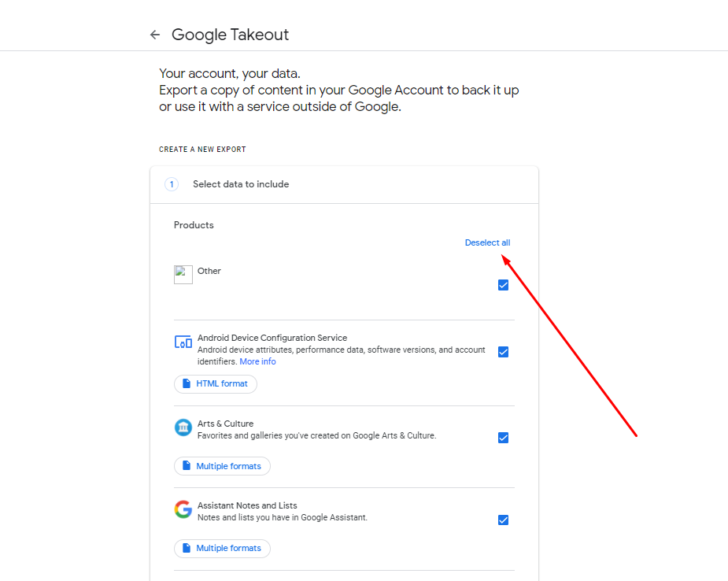Click the CREATE A NEW EXPORT label
The width and height of the screenshot is (728, 581).
tap(202, 150)
